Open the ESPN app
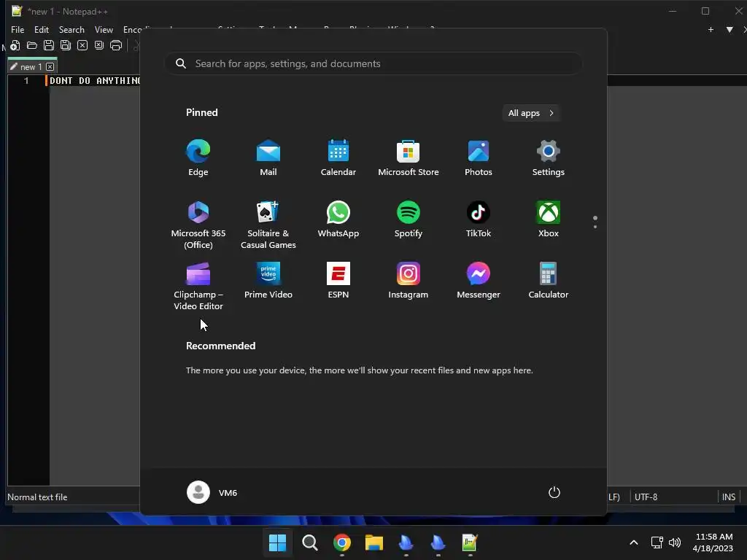Viewport: 747px width, 560px height. coord(338,280)
